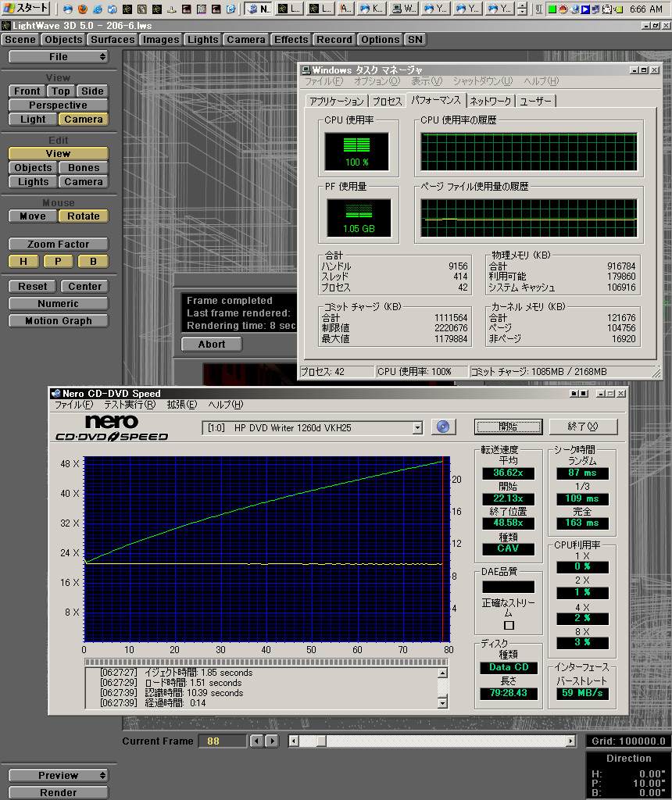Click the disc info icon in Nero
The image size is (672, 800).
click(444, 427)
